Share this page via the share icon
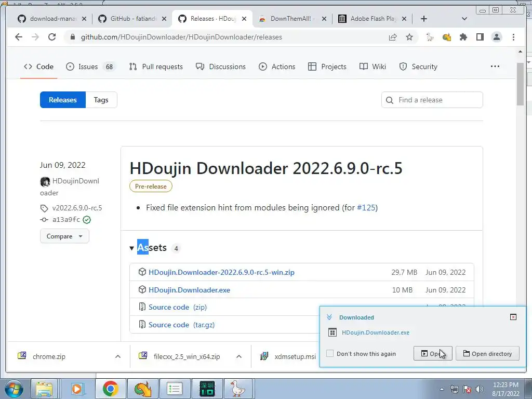532x399 pixels. (x=393, y=37)
